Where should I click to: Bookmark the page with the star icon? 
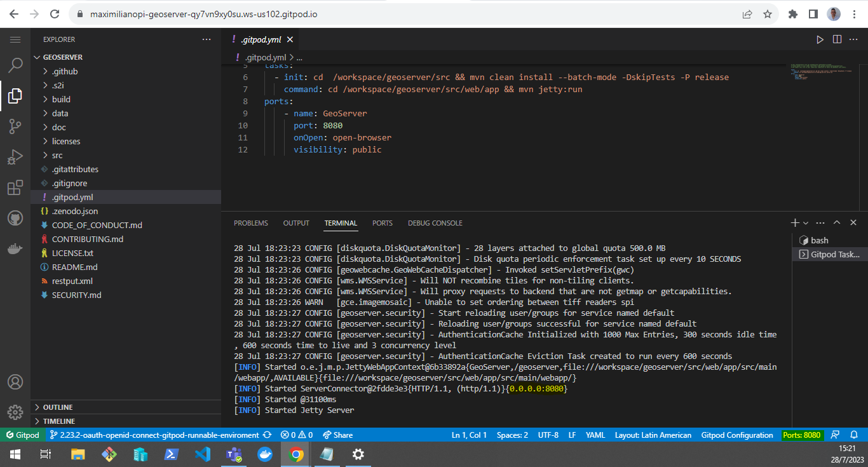[767, 13]
